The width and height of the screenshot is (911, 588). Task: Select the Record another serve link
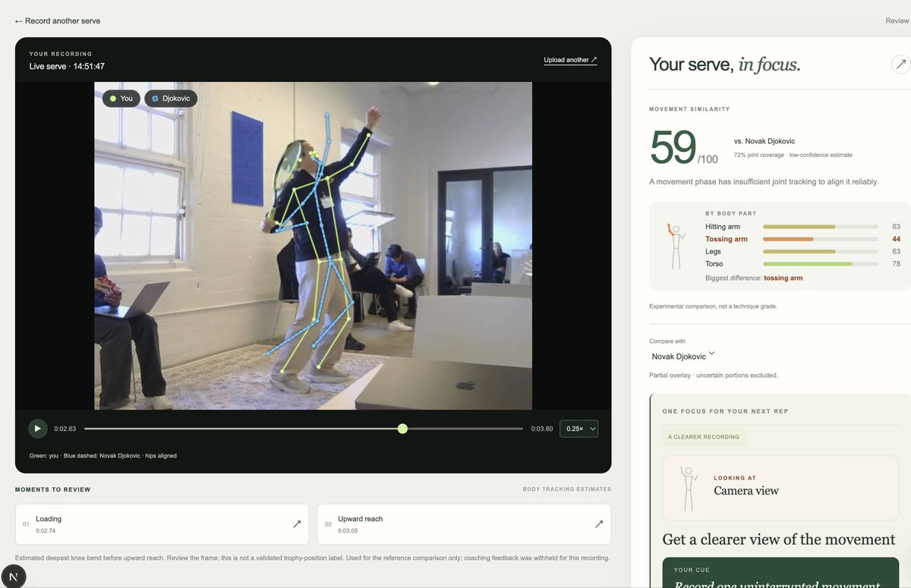pyautogui.click(x=57, y=21)
